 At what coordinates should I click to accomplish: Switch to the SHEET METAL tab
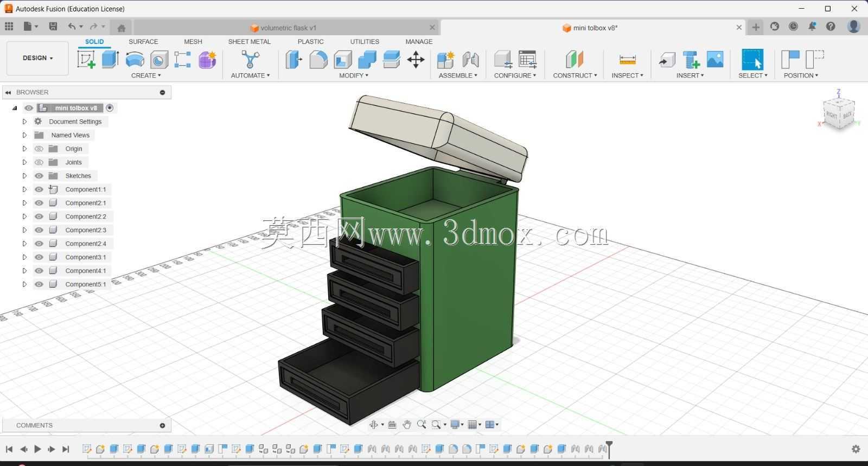[x=250, y=42]
